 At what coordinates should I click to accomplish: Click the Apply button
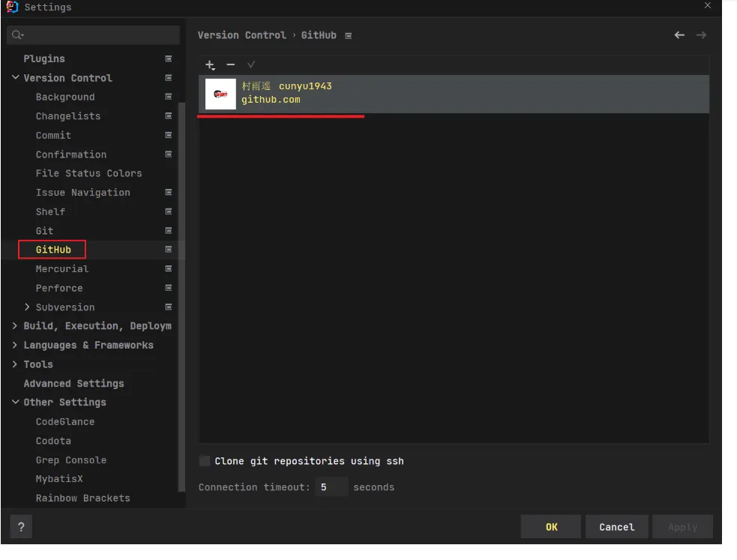682,527
